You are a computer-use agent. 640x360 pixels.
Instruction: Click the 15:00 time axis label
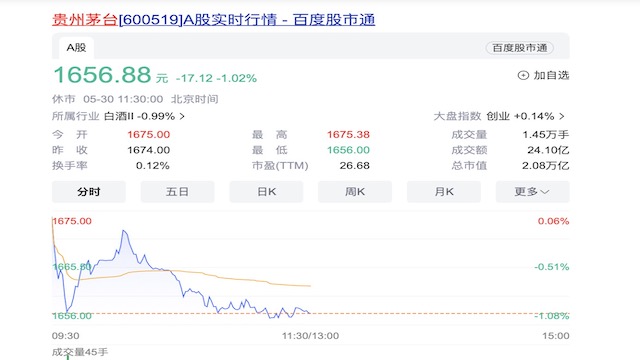coord(556,336)
